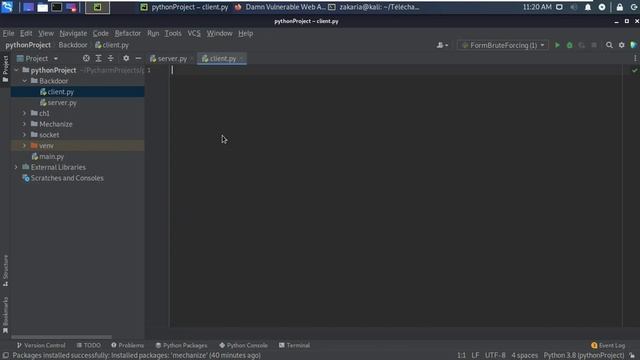Open Version Control tool window
Image resolution: width=640 pixels, height=360 pixels.
click(x=41, y=345)
